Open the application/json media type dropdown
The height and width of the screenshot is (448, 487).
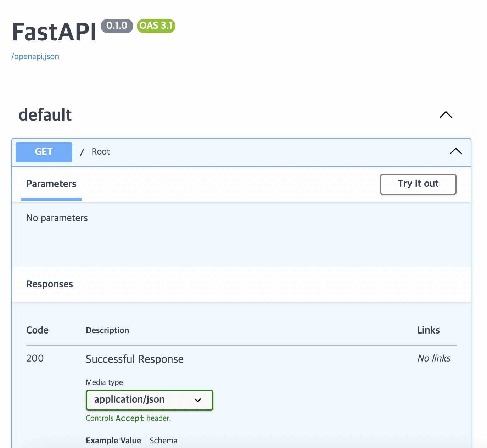[x=150, y=400]
